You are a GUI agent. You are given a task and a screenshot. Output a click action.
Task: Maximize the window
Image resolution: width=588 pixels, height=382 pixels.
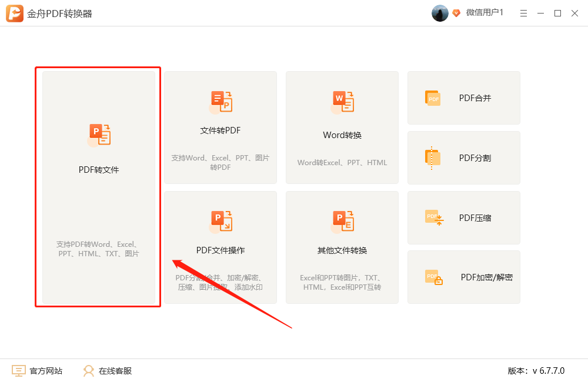[557, 14]
